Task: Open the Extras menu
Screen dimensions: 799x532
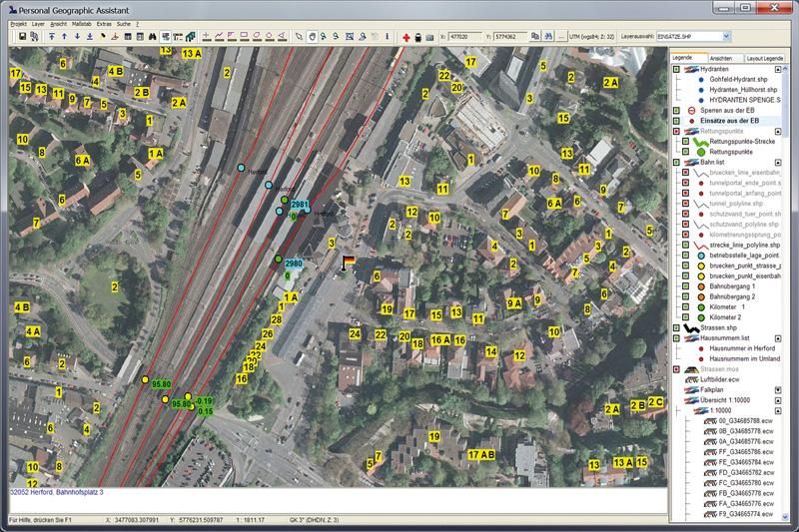Action: [104, 22]
